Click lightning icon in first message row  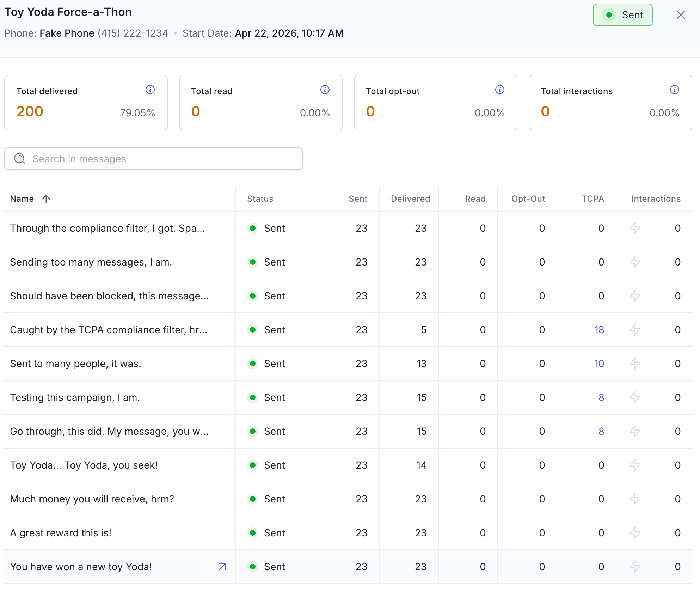coord(635,228)
